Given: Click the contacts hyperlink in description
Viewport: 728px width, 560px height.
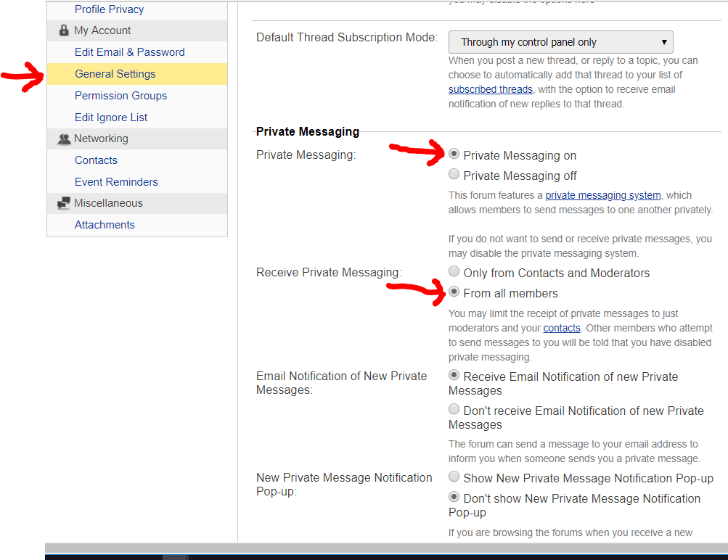Looking at the screenshot, I should click(562, 328).
